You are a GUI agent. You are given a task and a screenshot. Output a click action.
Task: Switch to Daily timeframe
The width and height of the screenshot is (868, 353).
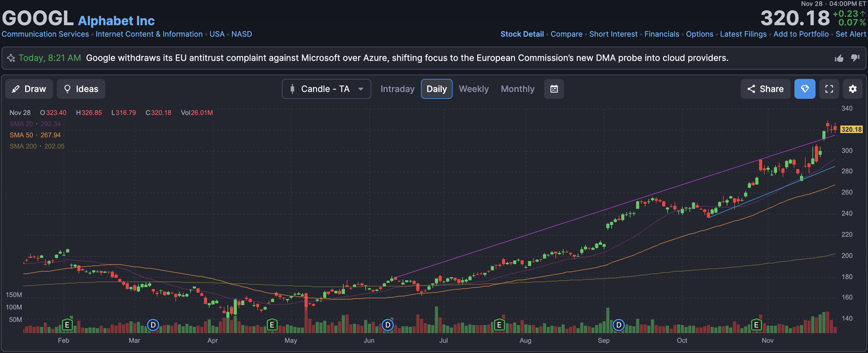436,89
